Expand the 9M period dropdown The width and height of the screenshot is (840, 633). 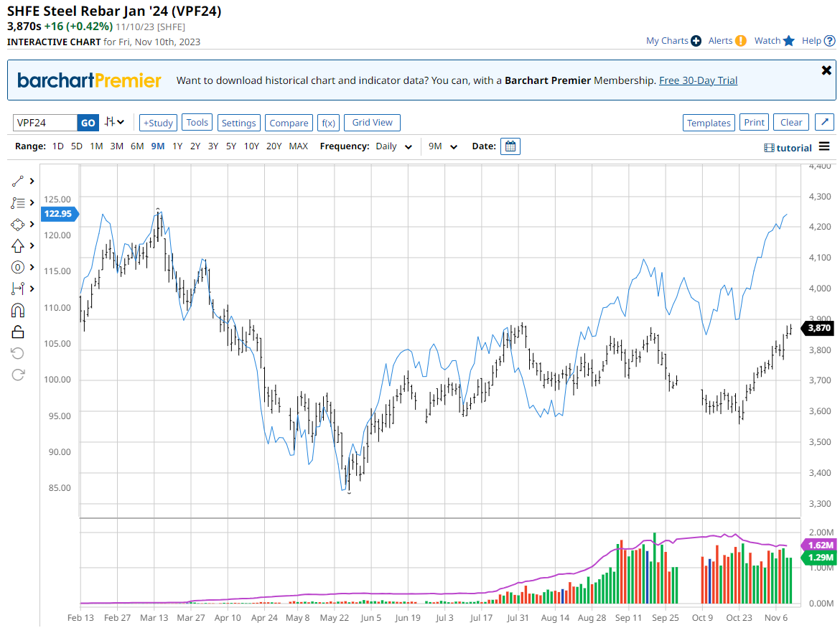pos(443,146)
